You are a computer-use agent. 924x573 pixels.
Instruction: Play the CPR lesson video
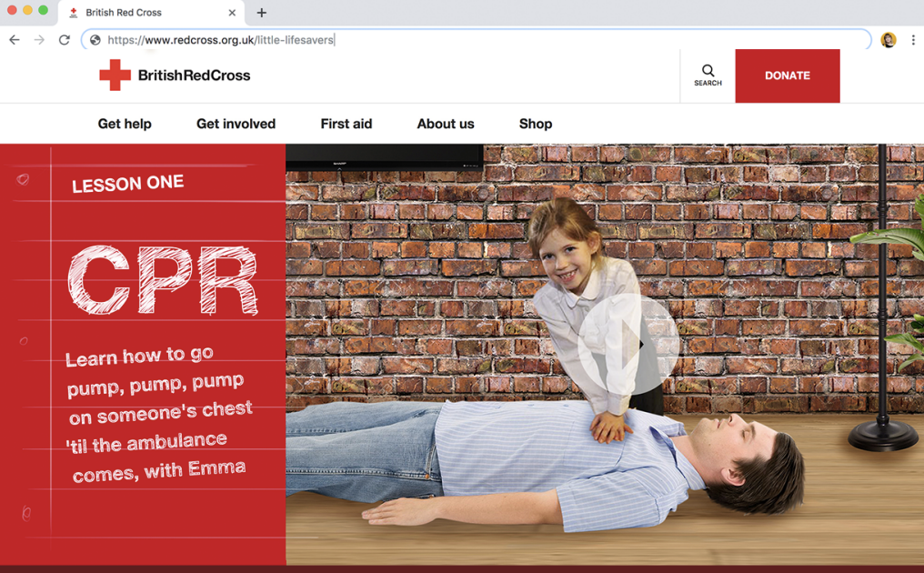click(x=628, y=345)
